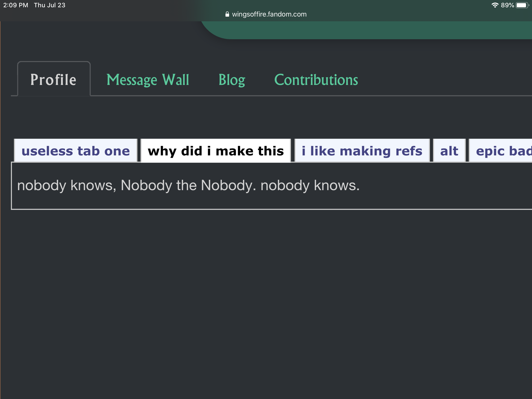This screenshot has width=532, height=399.
Task: Click the 'nobody knows' paragraph text
Action: pyautogui.click(x=188, y=185)
